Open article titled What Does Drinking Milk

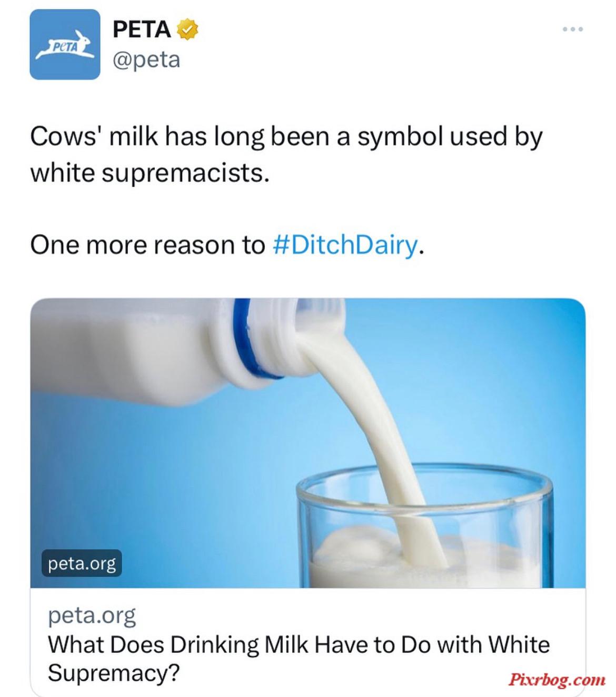(x=299, y=658)
